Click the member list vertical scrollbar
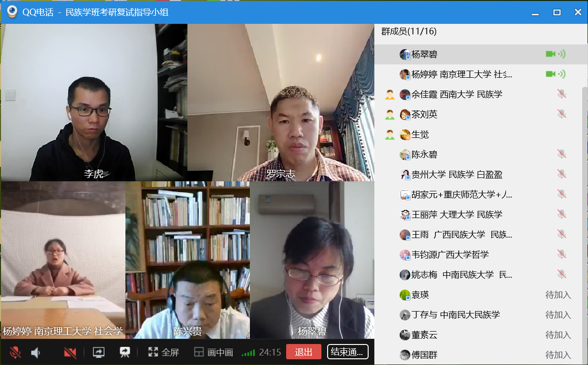Viewport: 588px width, 365px height. click(x=584, y=224)
